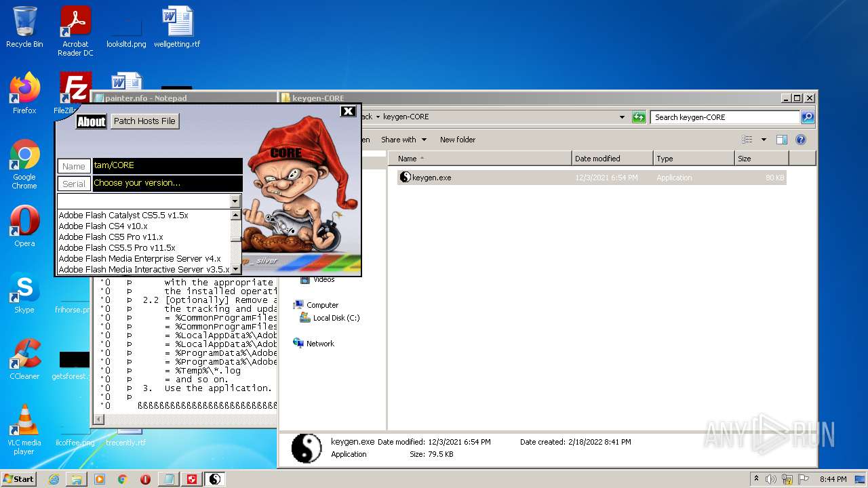The width and height of the screenshot is (868, 488).
Task: Open the Start menu
Action: [x=18, y=479]
